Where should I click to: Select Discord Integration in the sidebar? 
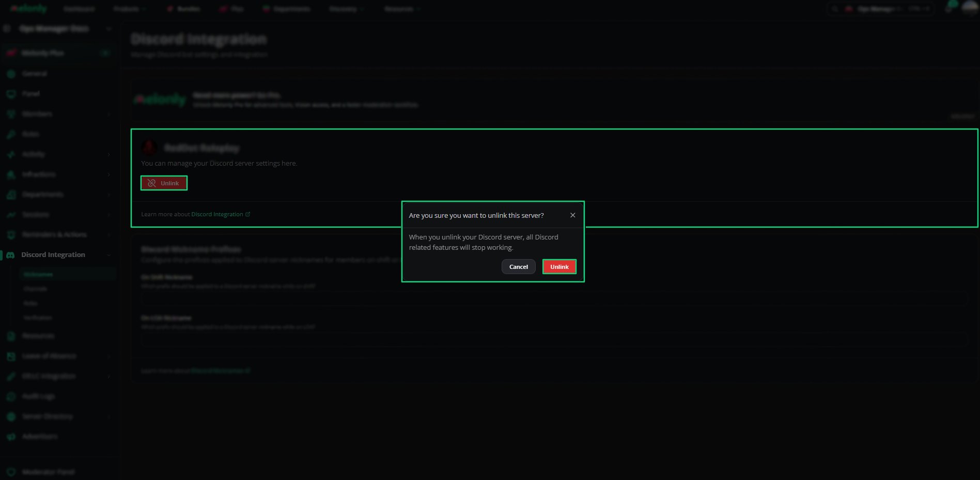pos(53,254)
